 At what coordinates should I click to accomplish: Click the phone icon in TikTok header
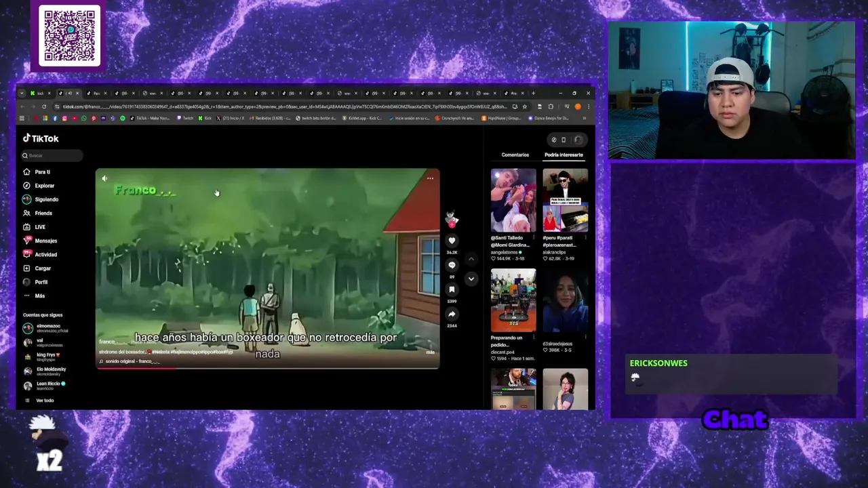(564, 140)
